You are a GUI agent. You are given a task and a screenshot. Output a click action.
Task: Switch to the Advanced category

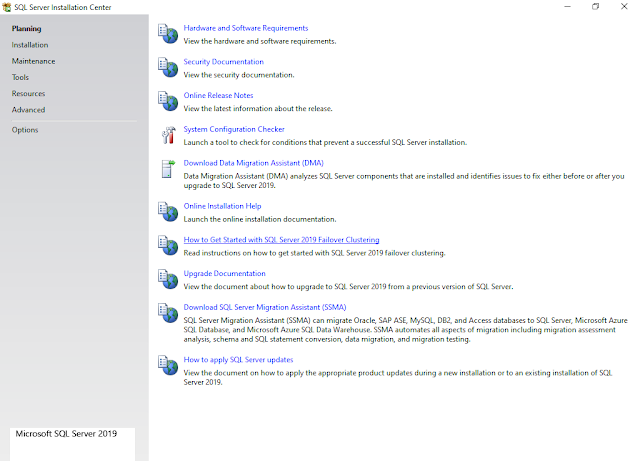pyautogui.click(x=29, y=110)
